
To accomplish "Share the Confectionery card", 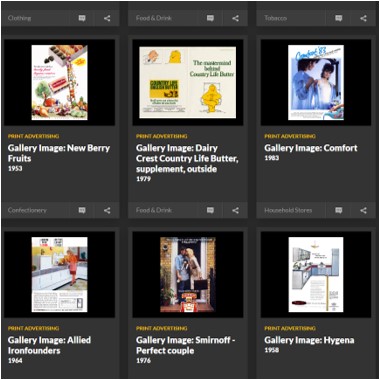I will pyautogui.click(x=107, y=210).
